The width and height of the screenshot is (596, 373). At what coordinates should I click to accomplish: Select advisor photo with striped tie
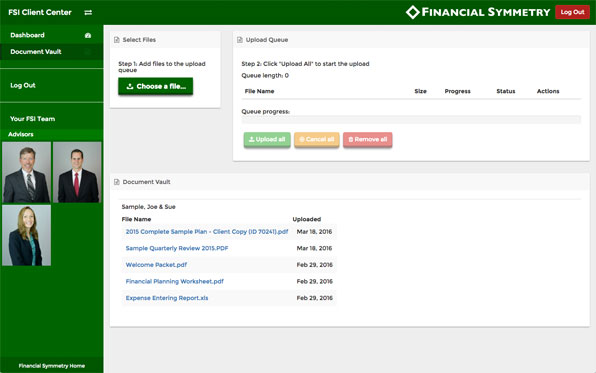[x=27, y=172]
